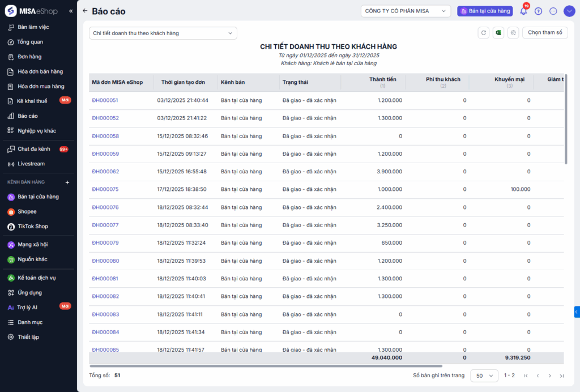Click the print report icon
Viewport: 580px width, 392px height.
point(513,33)
